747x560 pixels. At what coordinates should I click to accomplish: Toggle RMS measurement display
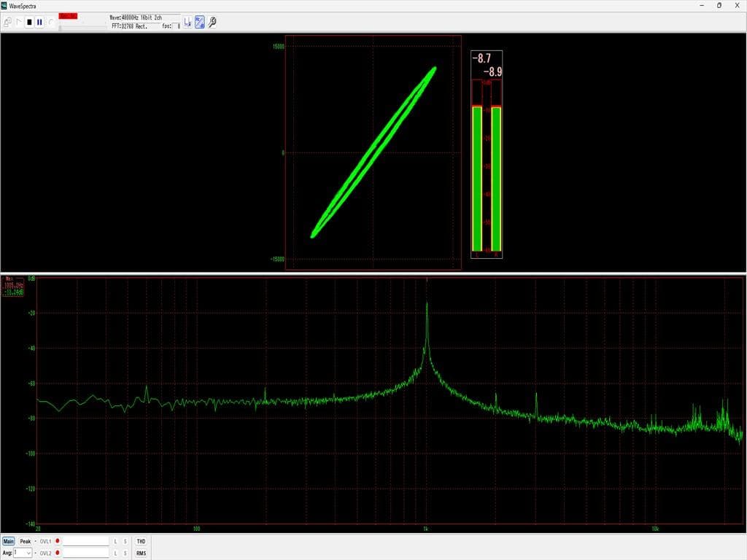tap(141, 553)
